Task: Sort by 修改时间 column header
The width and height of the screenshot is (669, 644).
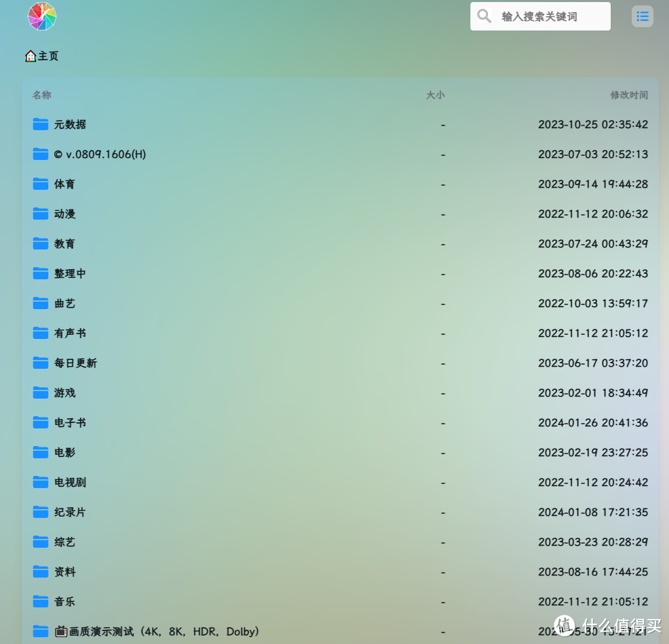Action: click(628, 95)
